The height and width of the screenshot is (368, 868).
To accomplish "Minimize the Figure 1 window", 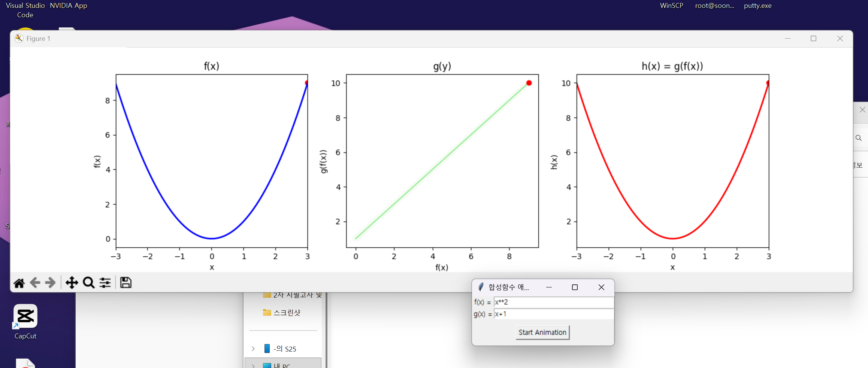I will pos(787,39).
